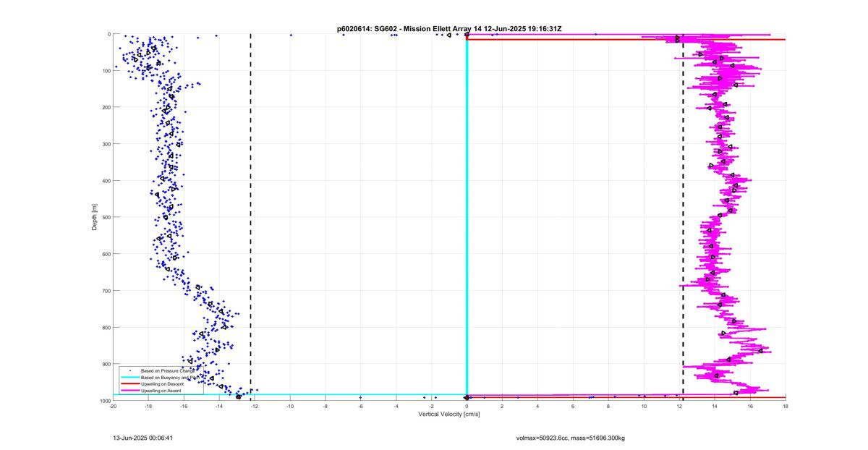The width and height of the screenshot is (868, 450).
Task: Click the plot title starting with p6020614: SG602
Action: [449, 29]
